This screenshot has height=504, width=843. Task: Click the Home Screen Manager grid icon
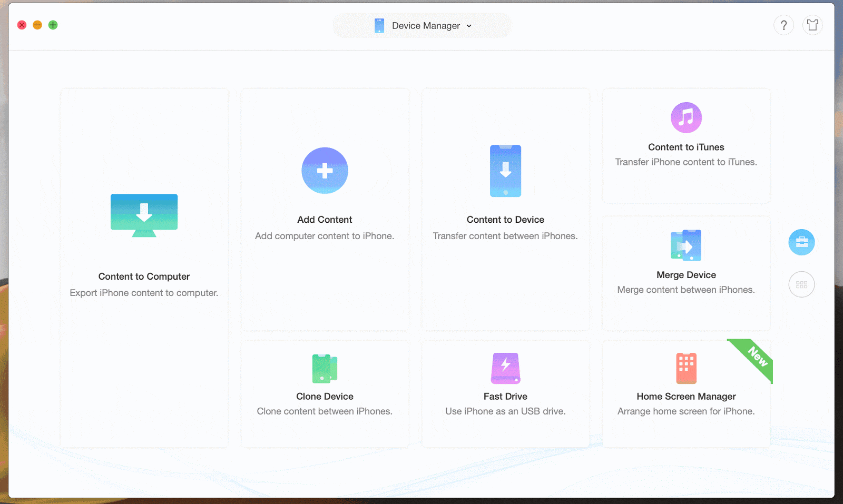pos(686,369)
